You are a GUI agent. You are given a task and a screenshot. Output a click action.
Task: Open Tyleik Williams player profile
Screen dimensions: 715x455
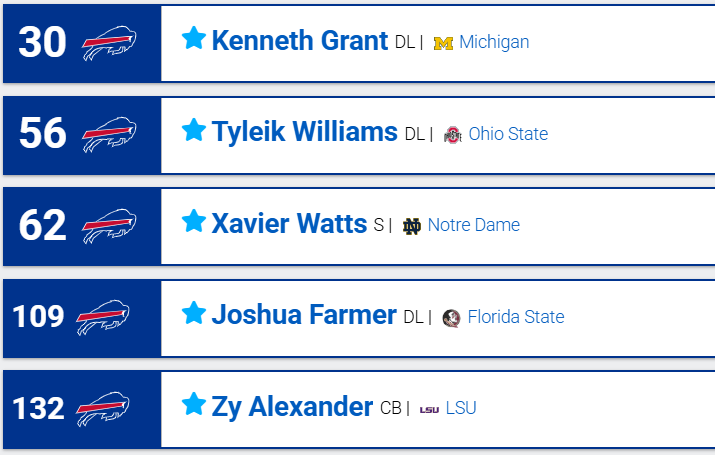point(305,132)
